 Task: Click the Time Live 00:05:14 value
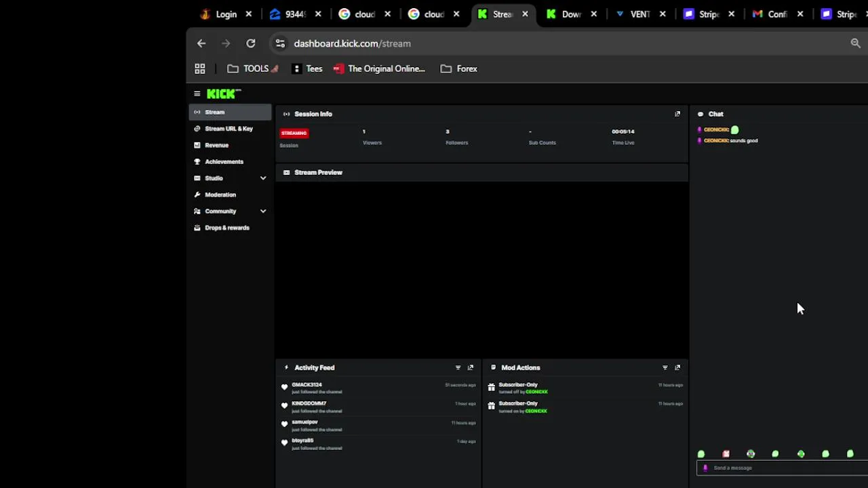[x=623, y=131]
